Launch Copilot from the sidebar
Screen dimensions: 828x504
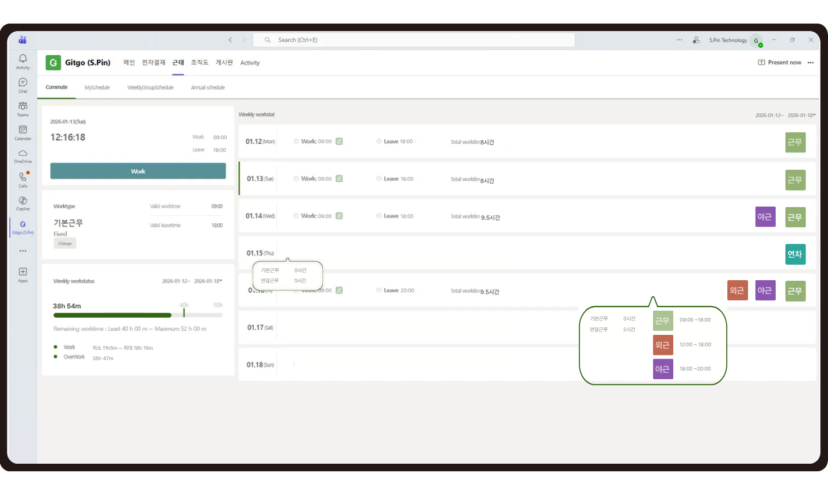[x=23, y=203]
